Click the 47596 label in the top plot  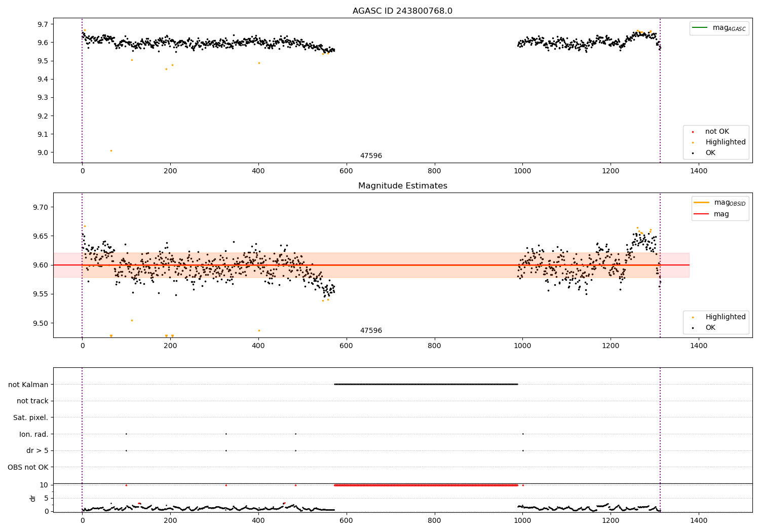371,156
